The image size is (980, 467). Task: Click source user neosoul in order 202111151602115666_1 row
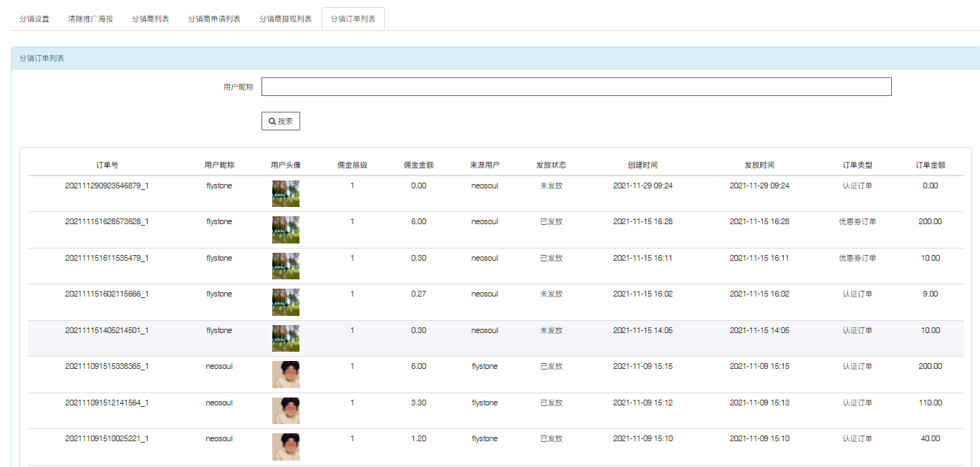click(x=485, y=294)
